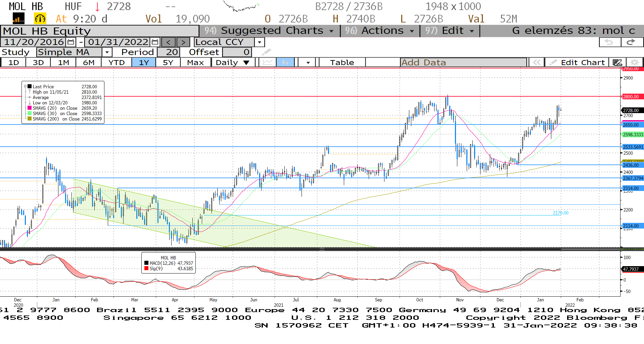Open the Simple MA study dropdown
The image size is (644, 344).
click(x=107, y=52)
